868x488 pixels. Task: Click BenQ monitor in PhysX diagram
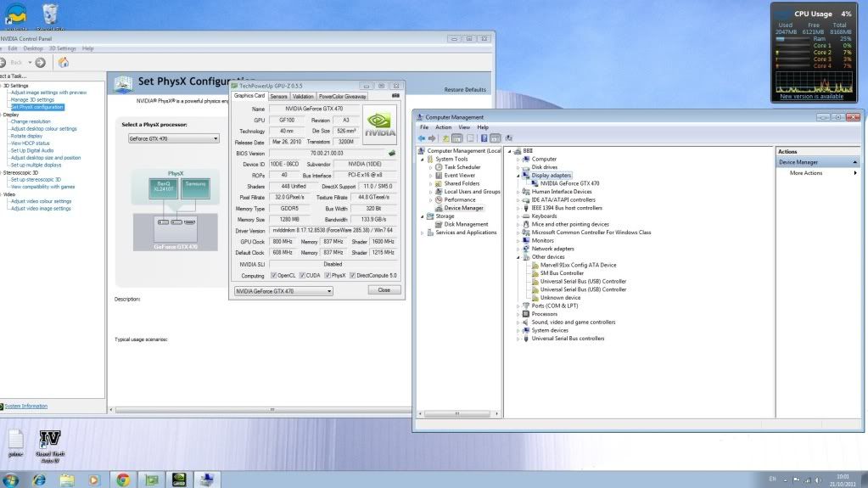tap(164, 189)
